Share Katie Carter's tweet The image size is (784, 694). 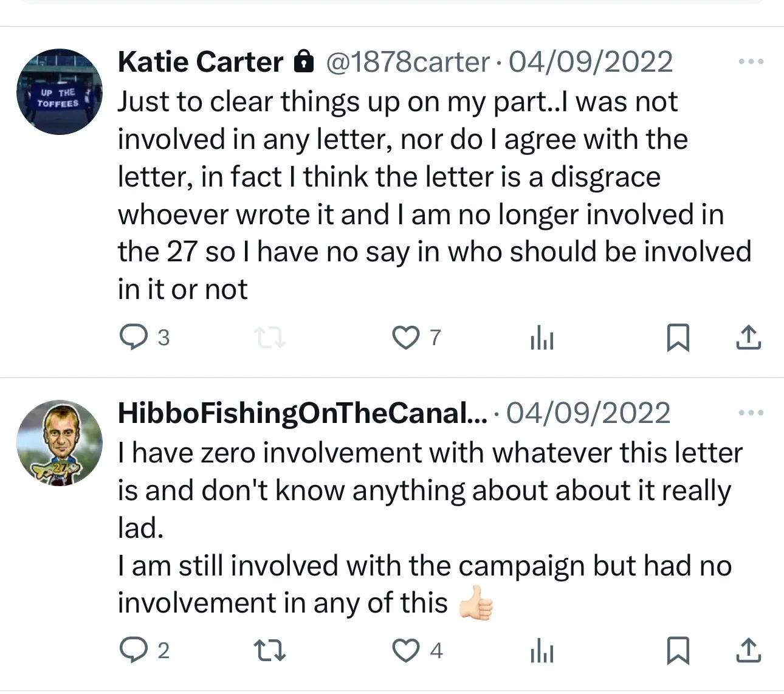(748, 337)
